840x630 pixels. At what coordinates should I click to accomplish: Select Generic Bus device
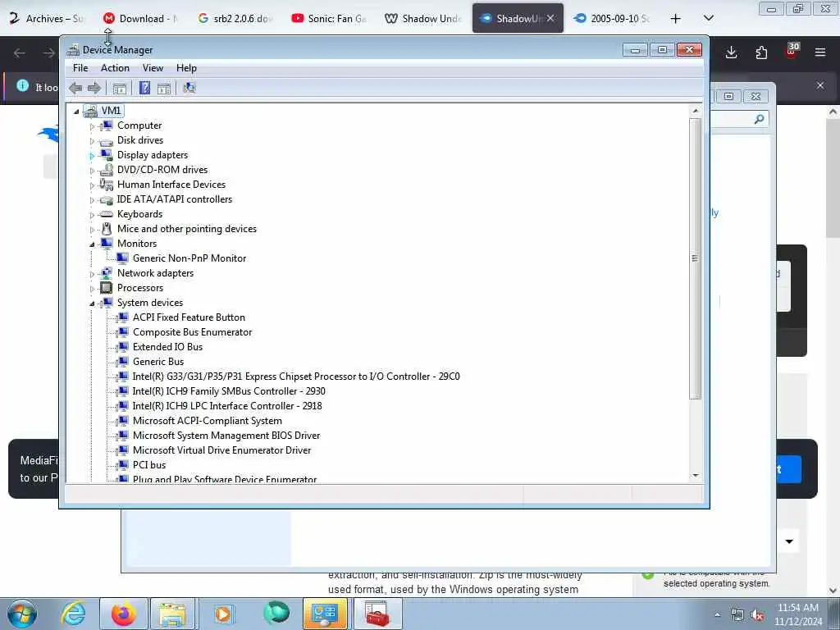[x=158, y=362]
